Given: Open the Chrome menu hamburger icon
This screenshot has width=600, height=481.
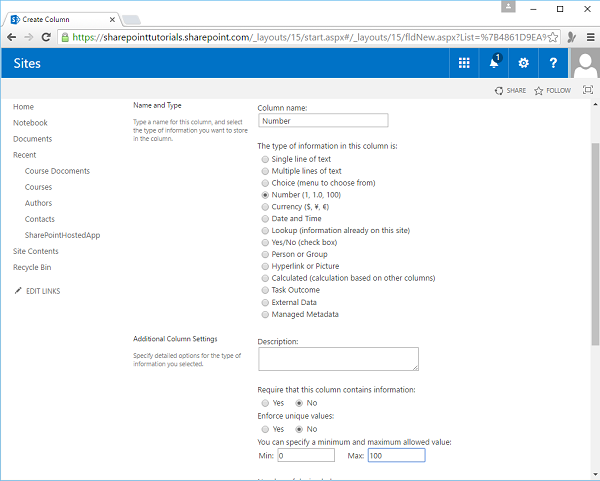Looking at the screenshot, I should (x=590, y=37).
